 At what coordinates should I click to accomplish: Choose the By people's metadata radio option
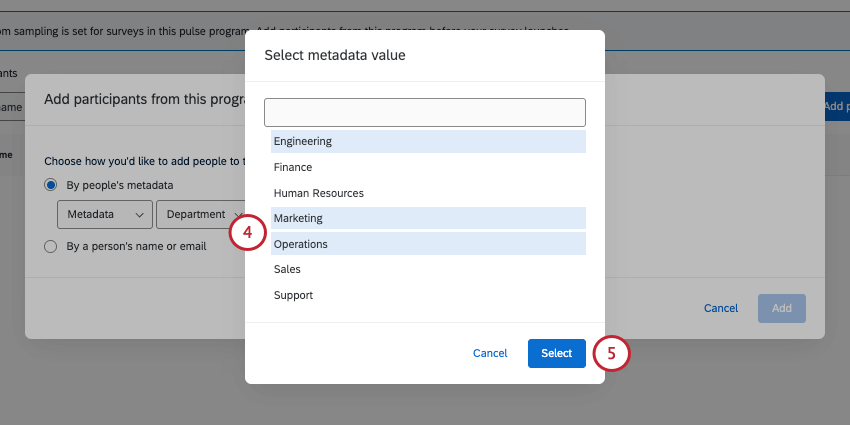[x=51, y=185]
